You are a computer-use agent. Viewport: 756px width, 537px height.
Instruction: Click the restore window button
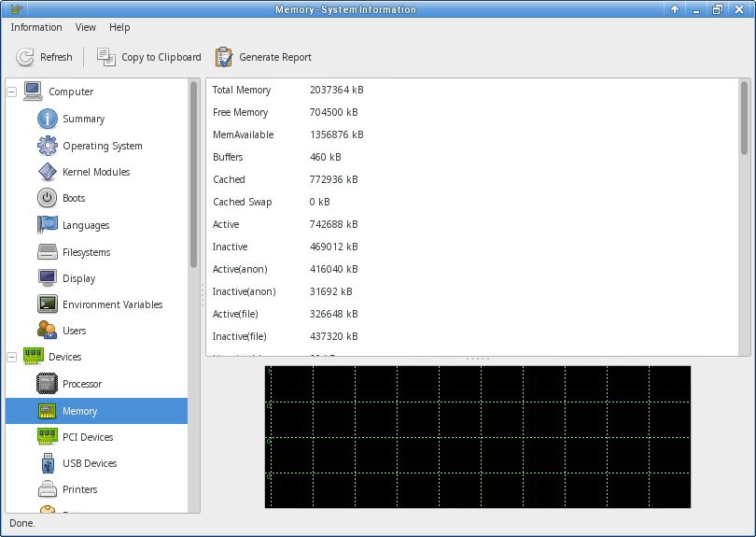(x=718, y=9)
